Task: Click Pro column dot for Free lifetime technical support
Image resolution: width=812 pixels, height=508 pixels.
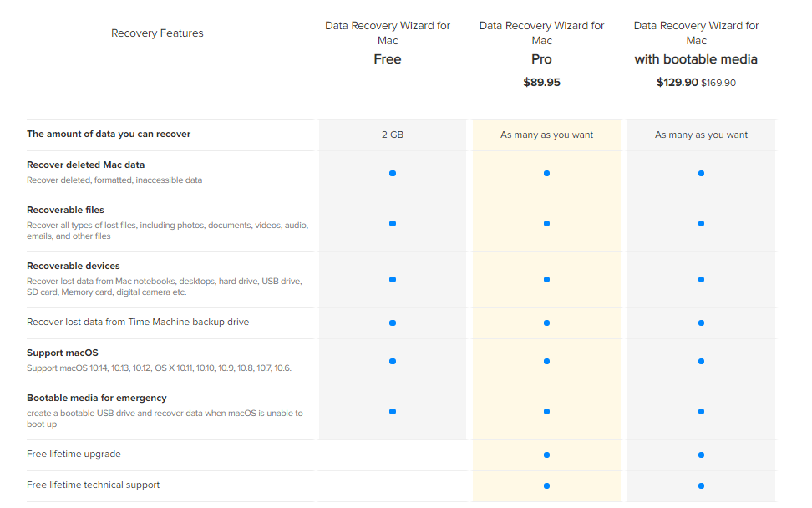Action: (x=546, y=486)
